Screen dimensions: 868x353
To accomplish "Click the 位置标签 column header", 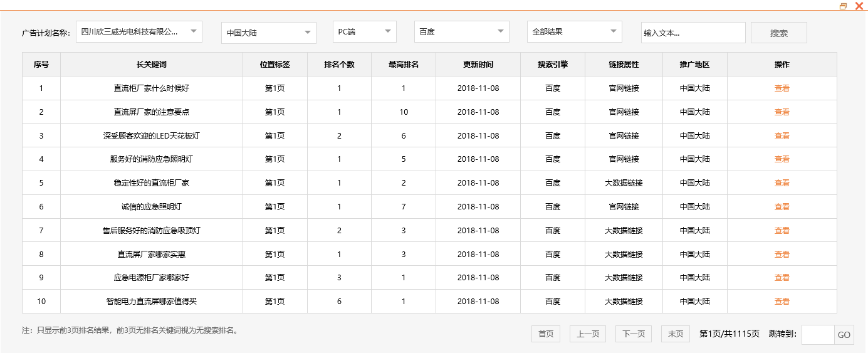I will pyautogui.click(x=275, y=65).
